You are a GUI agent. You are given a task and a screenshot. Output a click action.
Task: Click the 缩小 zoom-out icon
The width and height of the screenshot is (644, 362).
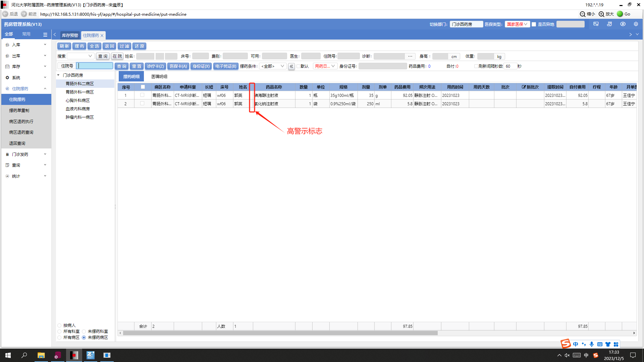(583, 14)
